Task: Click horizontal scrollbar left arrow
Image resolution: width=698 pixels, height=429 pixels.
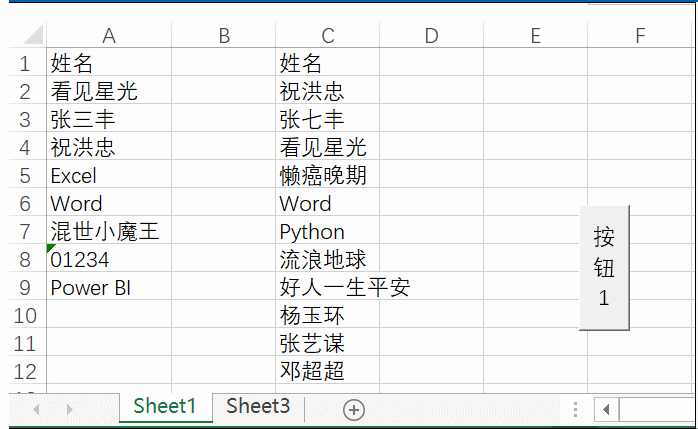Action: [606, 409]
